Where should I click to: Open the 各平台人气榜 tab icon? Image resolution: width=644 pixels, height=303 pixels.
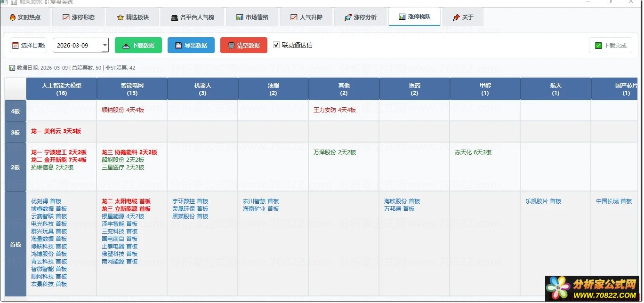point(175,17)
